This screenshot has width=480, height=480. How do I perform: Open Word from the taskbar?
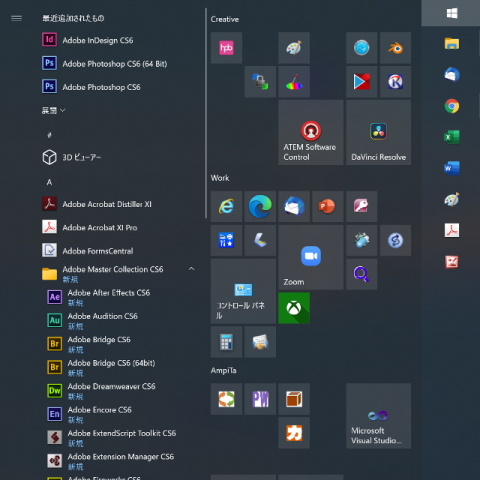click(x=452, y=168)
